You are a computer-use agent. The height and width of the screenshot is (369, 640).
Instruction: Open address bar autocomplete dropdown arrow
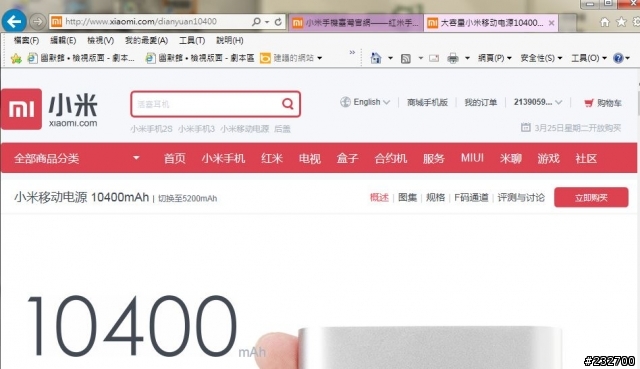tap(267, 22)
